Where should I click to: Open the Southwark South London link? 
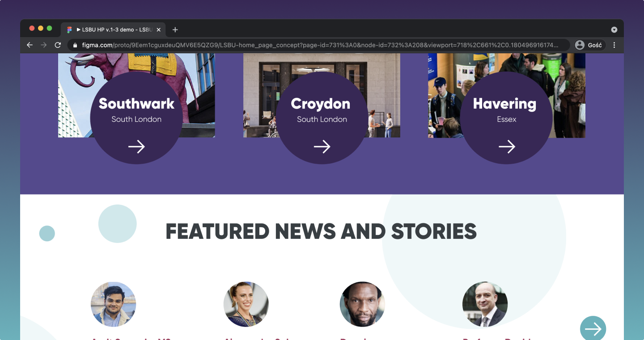pyautogui.click(x=136, y=118)
